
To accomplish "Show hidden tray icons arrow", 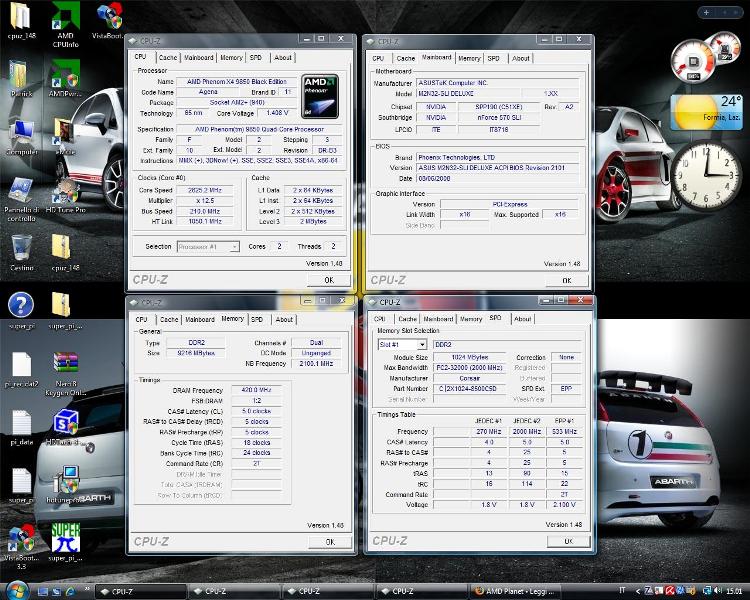I will coord(637,591).
